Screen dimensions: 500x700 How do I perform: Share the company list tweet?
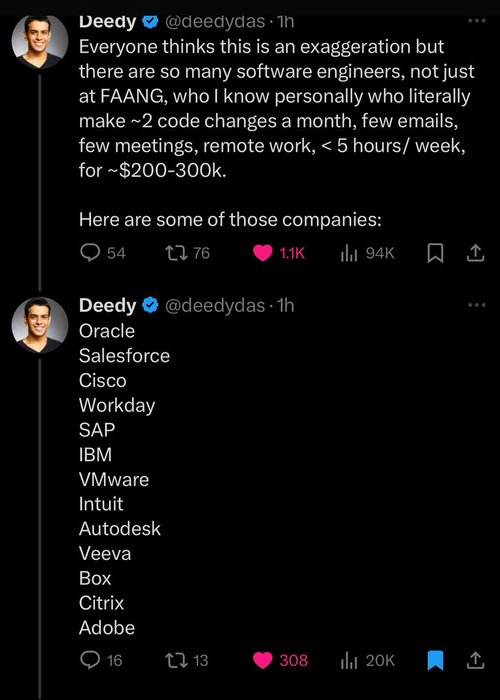475,660
